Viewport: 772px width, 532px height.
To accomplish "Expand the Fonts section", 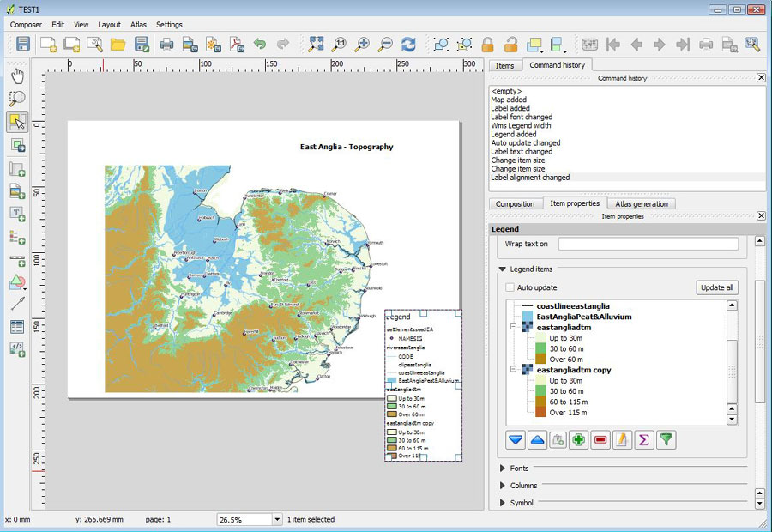I will [503, 469].
